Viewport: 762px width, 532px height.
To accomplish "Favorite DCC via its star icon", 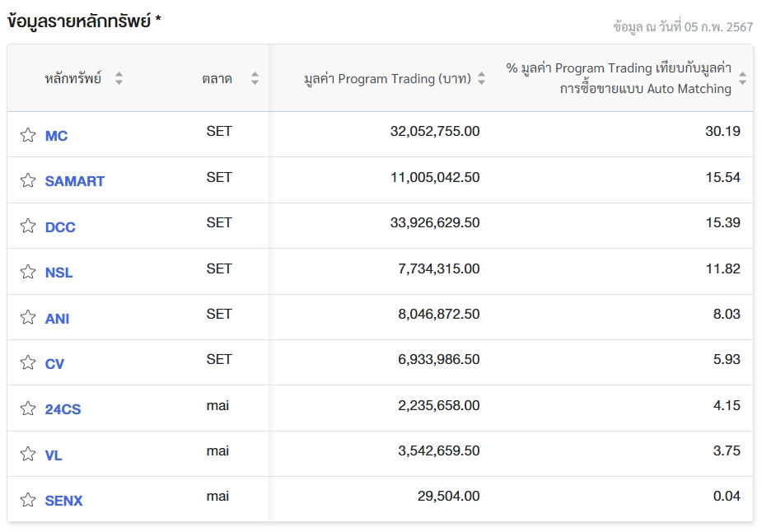I will pos(27,225).
